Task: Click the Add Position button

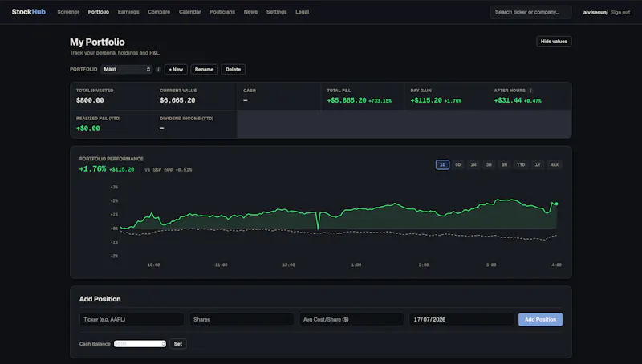Action: click(x=540, y=319)
